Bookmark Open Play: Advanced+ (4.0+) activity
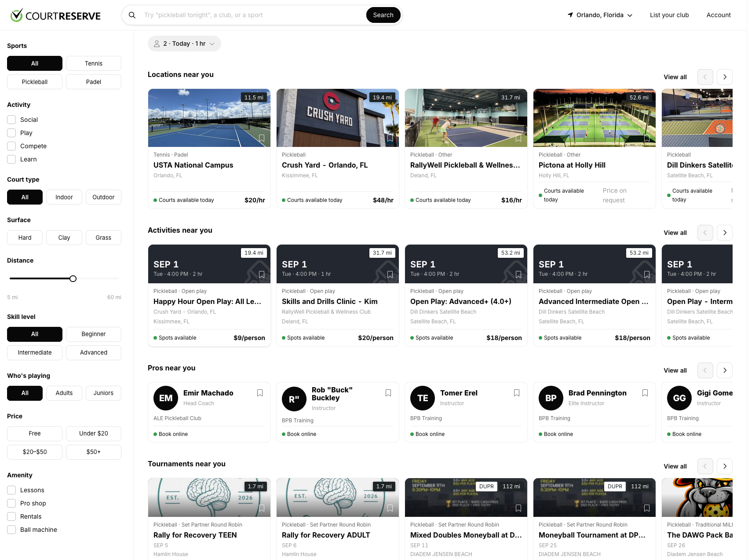The image size is (748, 560). 518,275
